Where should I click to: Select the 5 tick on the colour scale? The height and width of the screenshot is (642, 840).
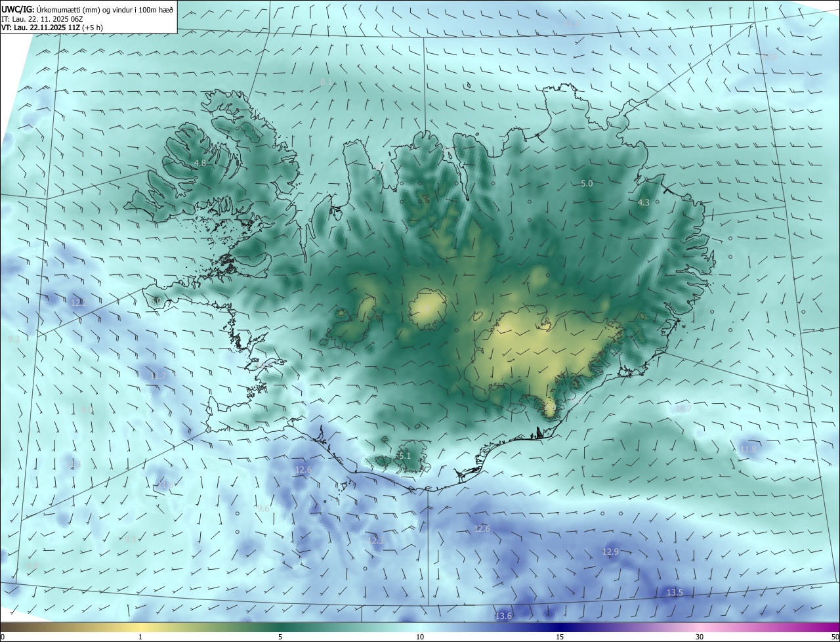click(280, 637)
